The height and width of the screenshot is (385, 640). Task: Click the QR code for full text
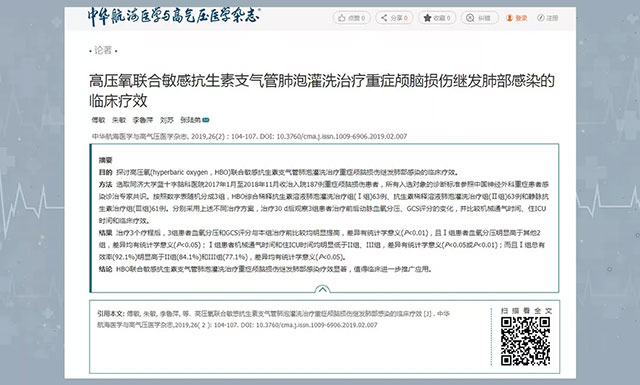(525, 341)
